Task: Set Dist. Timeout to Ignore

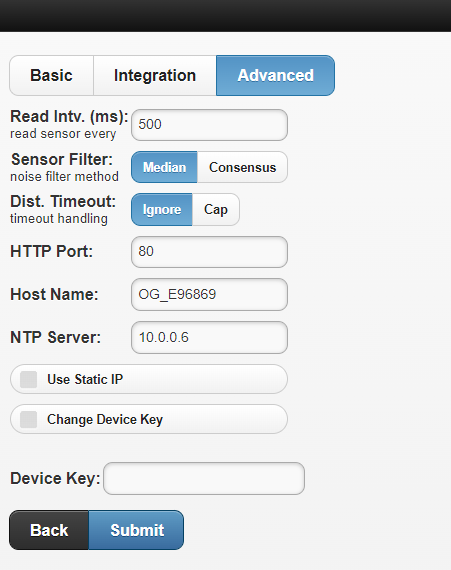Action: tap(162, 209)
